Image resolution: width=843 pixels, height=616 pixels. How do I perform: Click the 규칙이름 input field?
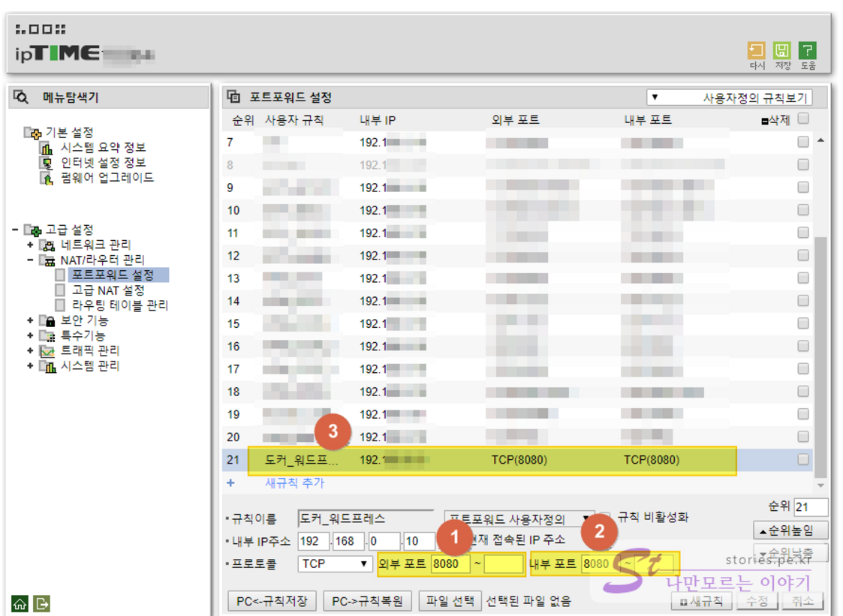(364, 518)
